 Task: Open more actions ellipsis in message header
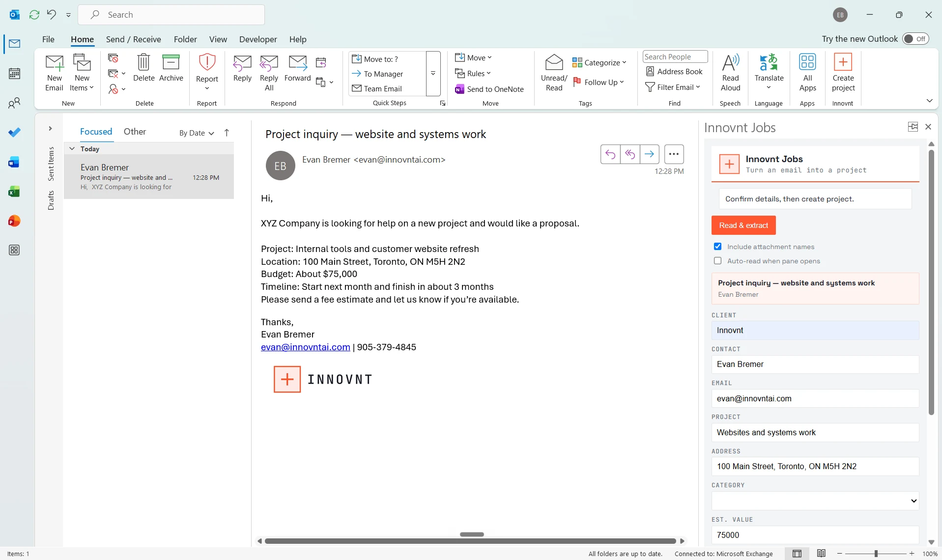pyautogui.click(x=674, y=154)
